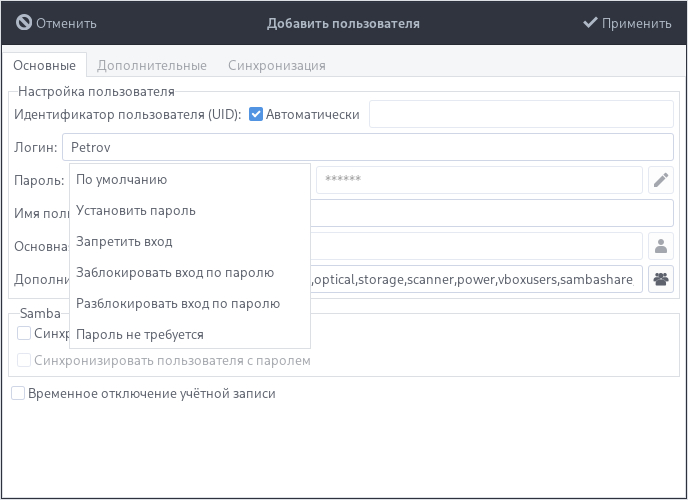Pick Запретить вход in the list
Image resolution: width=688 pixels, height=500 pixels.
[x=124, y=242]
